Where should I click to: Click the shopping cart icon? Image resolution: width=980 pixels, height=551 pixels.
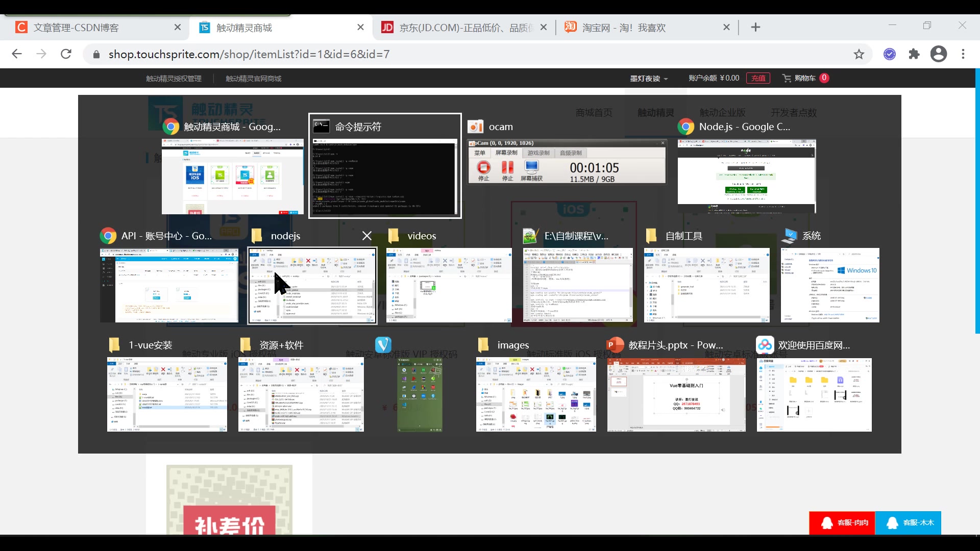click(787, 78)
